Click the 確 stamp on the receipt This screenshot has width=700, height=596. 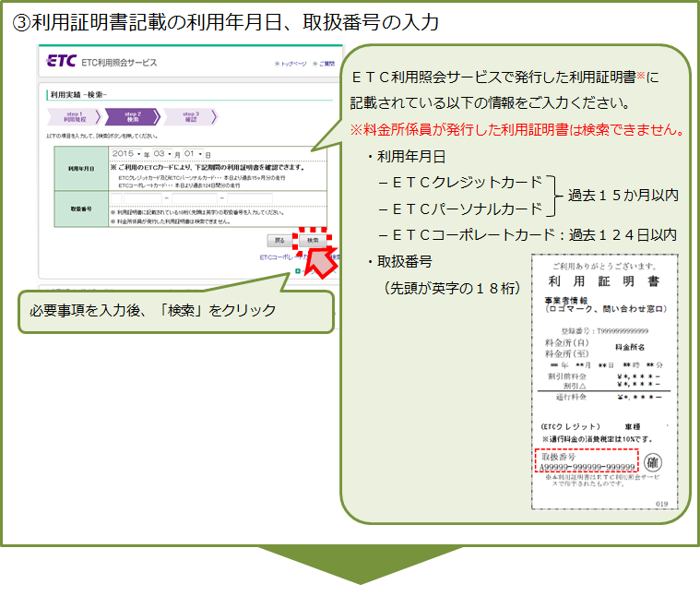pyautogui.click(x=653, y=462)
